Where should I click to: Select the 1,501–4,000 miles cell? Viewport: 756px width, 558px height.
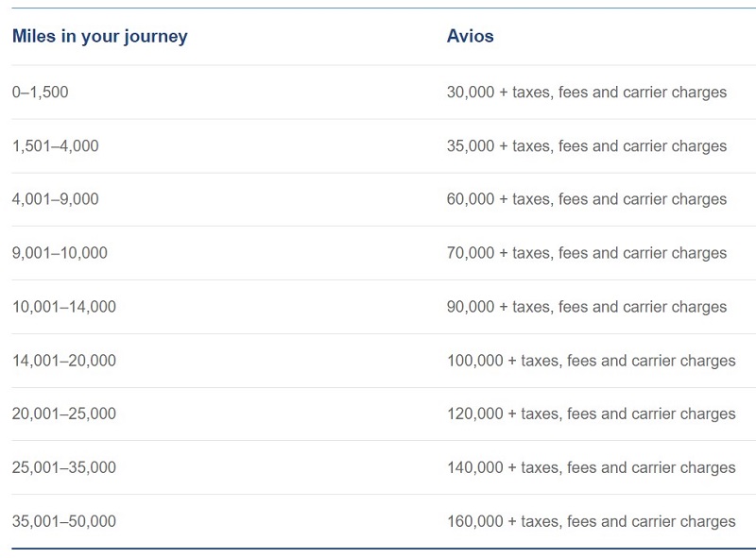click(x=56, y=145)
